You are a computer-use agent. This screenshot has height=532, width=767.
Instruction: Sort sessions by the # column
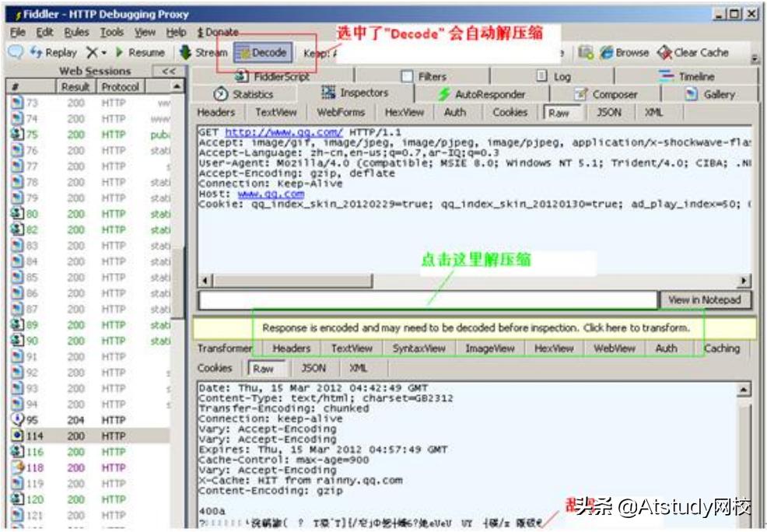[x=31, y=87]
